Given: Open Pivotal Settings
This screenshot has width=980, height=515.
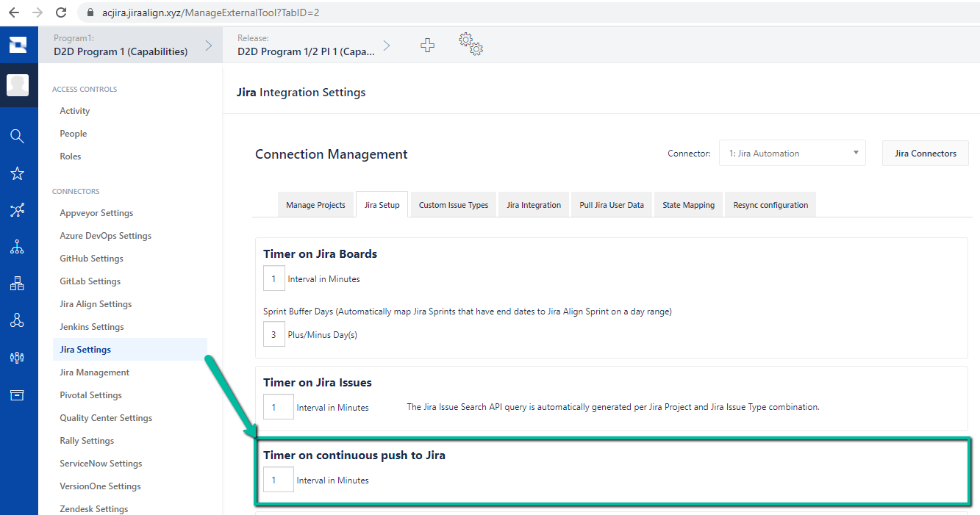Looking at the screenshot, I should pos(91,395).
